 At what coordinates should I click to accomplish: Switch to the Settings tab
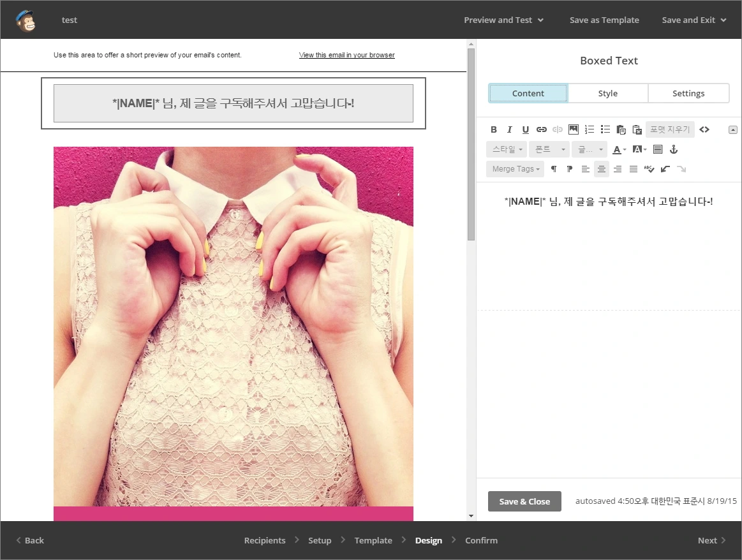click(688, 93)
